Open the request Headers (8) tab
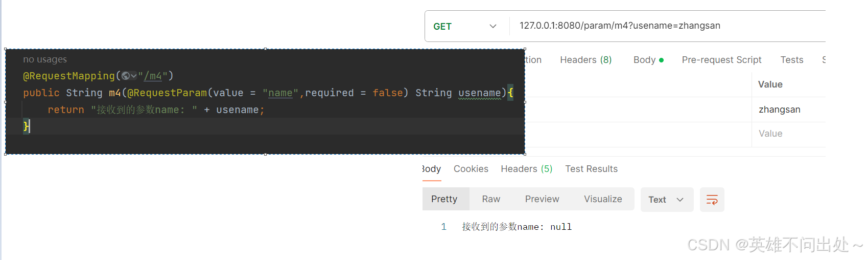Image resolution: width=868 pixels, height=260 pixels. point(585,60)
